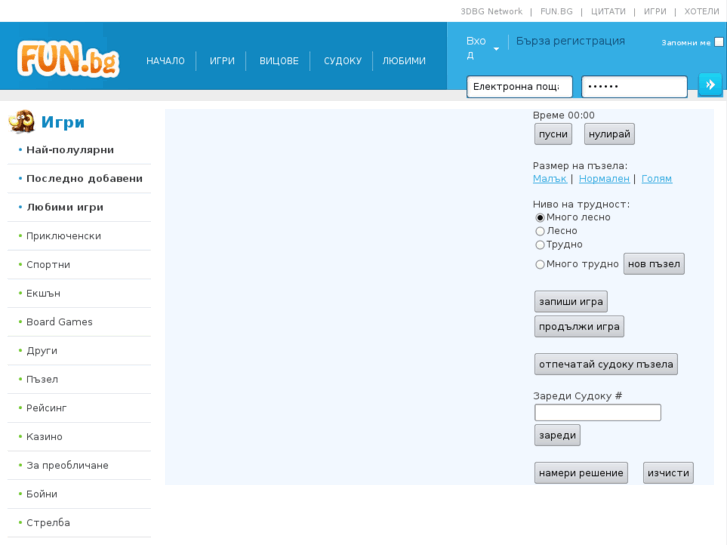Viewport: 727px width, 545px height.
Task: Reset the timer with нулирай
Action: coord(609,134)
